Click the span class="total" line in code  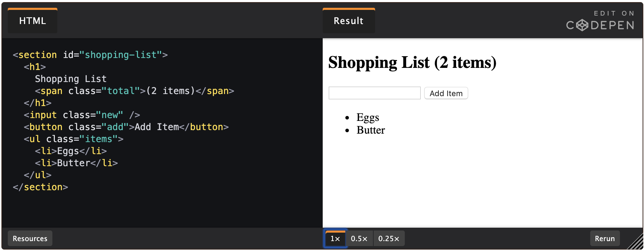(134, 91)
